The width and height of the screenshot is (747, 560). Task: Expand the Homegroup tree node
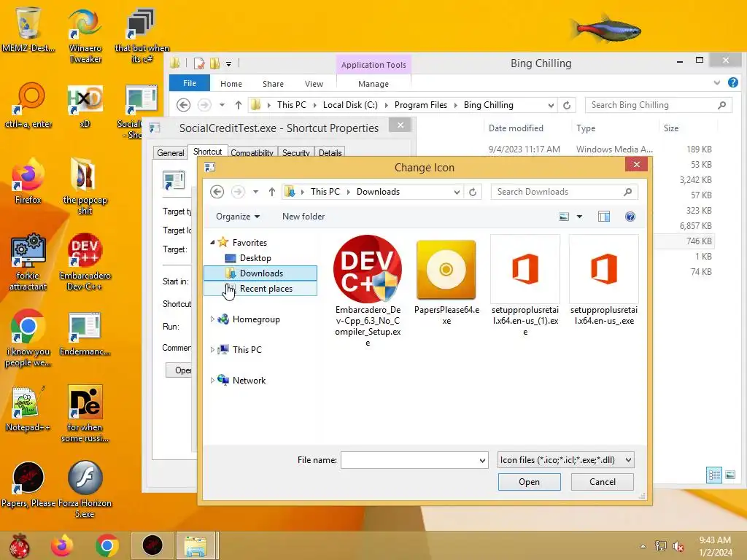coord(212,319)
